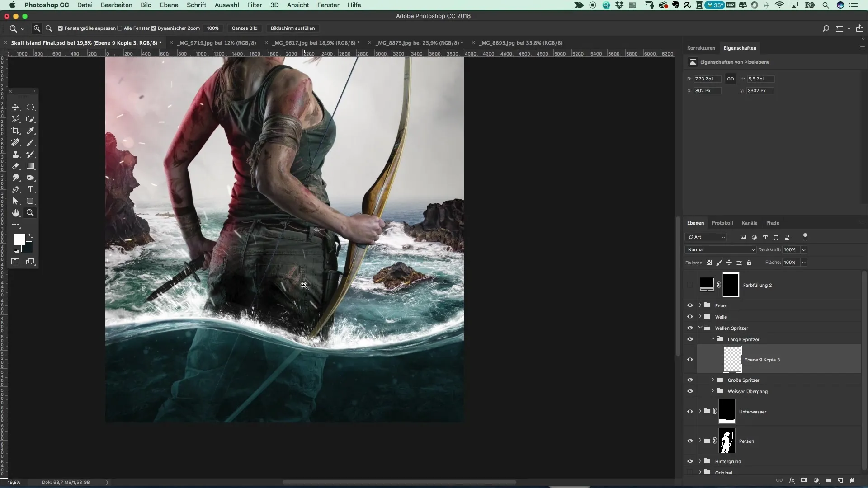The height and width of the screenshot is (488, 868).
Task: Select the Gradient tool
Action: 30,166
